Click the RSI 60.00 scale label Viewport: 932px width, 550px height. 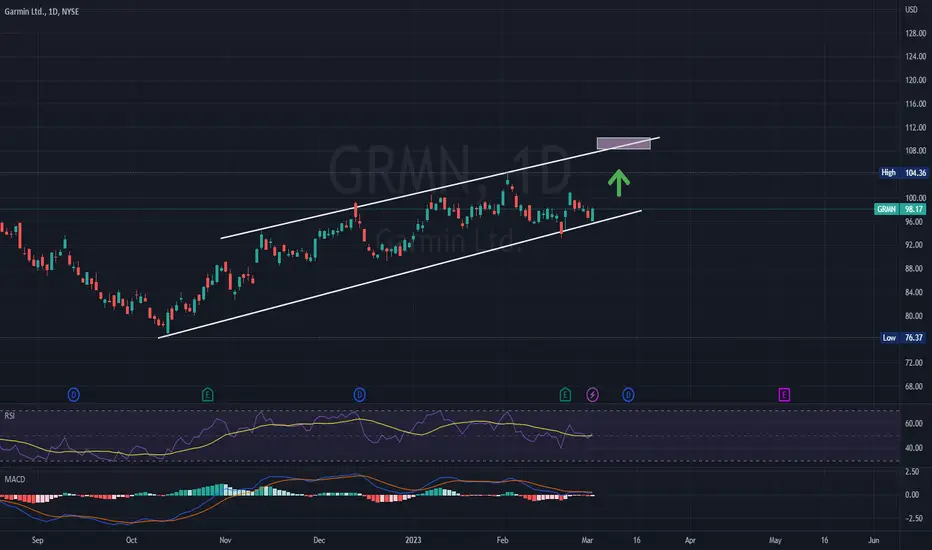tap(914, 424)
